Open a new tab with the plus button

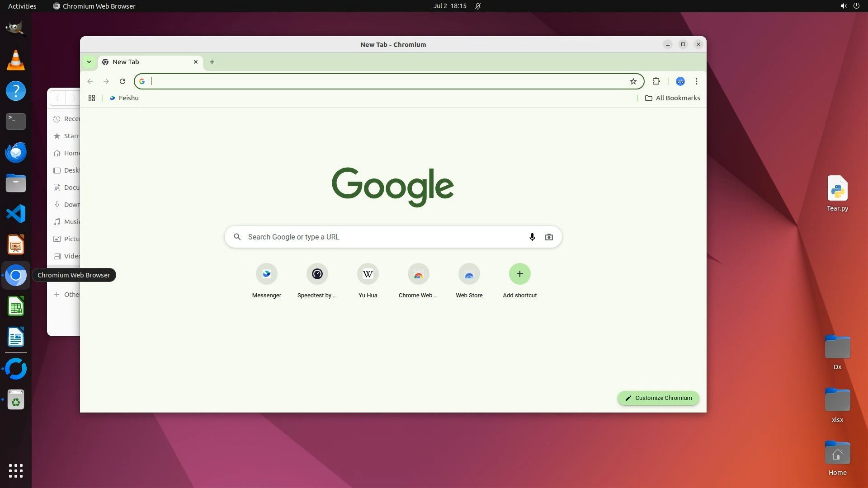point(212,62)
